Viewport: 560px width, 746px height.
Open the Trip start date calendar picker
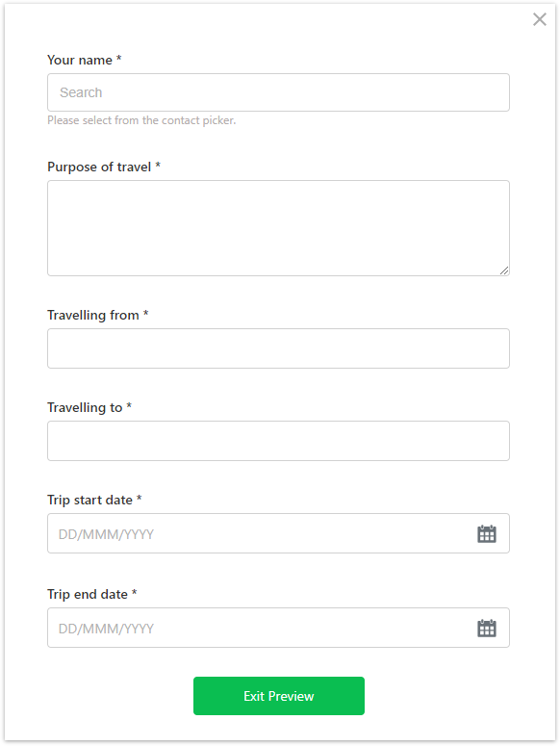[486, 534]
